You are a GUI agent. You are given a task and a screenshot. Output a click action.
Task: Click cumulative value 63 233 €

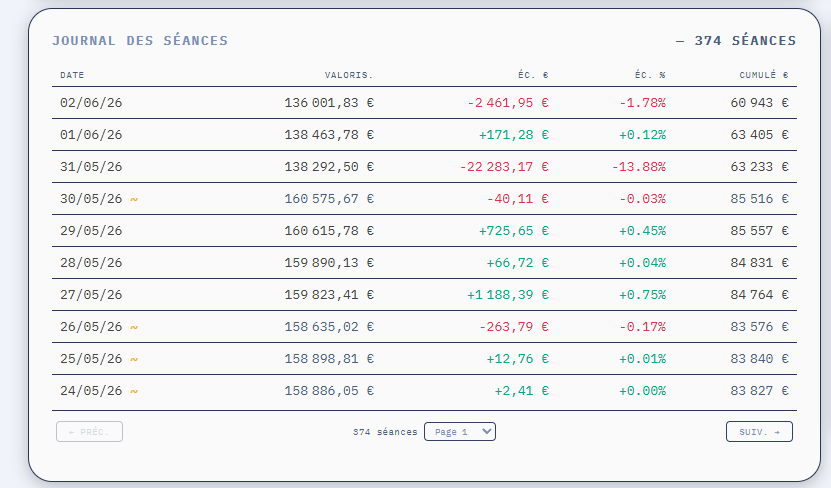[x=759, y=167]
